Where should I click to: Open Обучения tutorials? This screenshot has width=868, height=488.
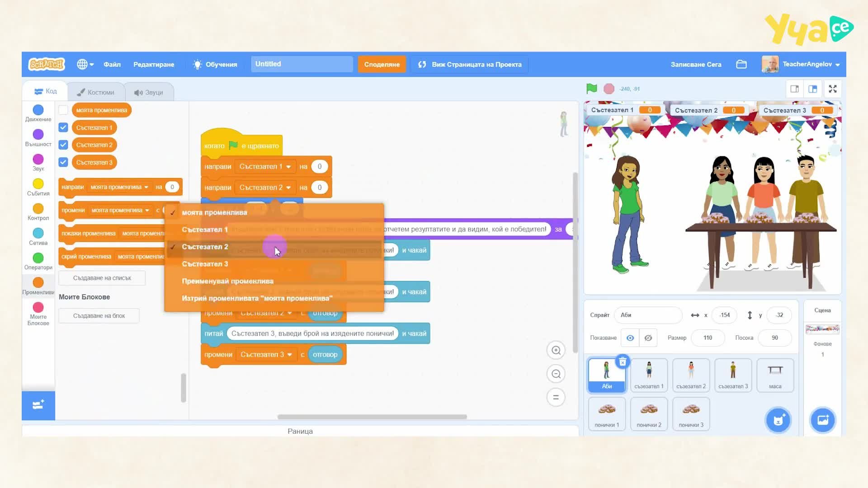tap(215, 64)
